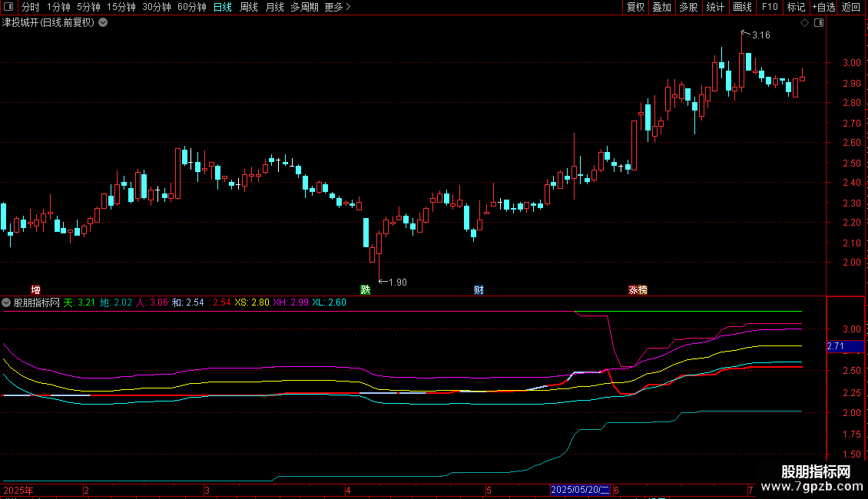This screenshot has height=499, width=868.
Task: Click the red 增 event marker
Action: pyautogui.click(x=35, y=289)
